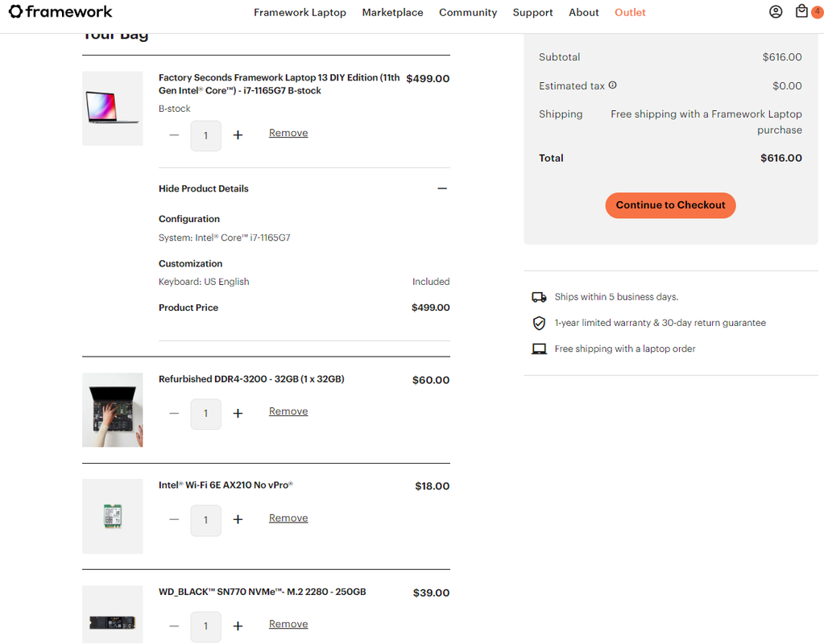Screen dimensions: 824x644
Task: Click Refurbished DDR4-3200 - 32GB title
Action: pyautogui.click(x=252, y=379)
